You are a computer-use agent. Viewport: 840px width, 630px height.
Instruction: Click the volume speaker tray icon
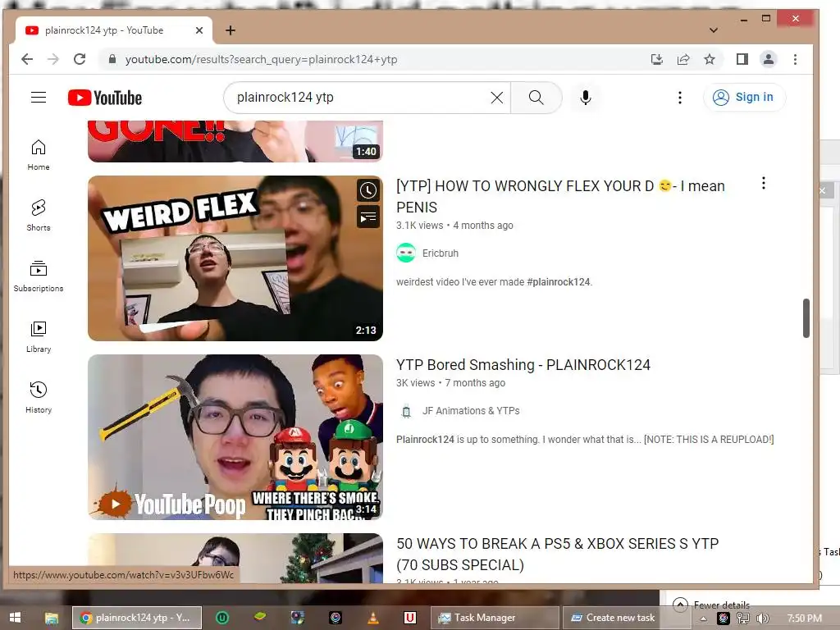762,619
